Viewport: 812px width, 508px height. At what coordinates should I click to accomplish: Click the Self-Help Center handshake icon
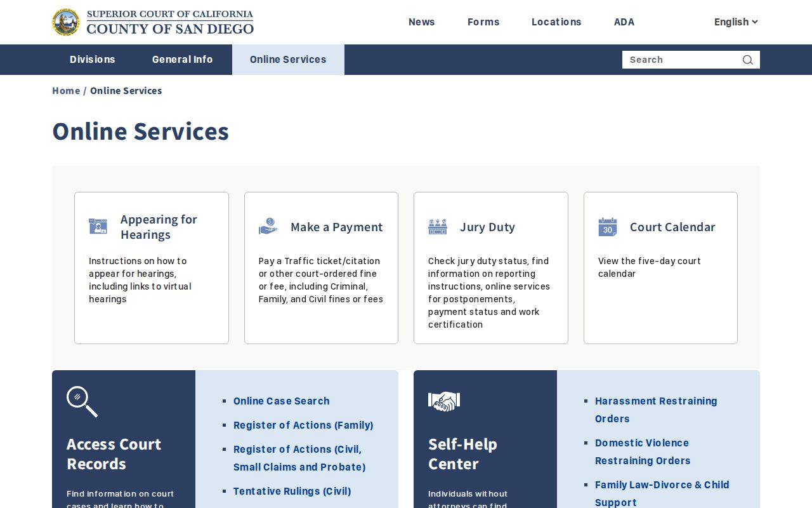[x=444, y=401]
